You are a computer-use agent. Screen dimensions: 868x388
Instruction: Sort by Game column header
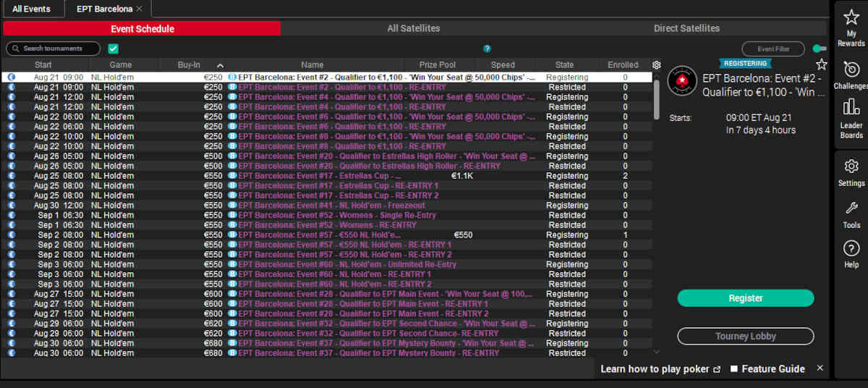coord(121,65)
